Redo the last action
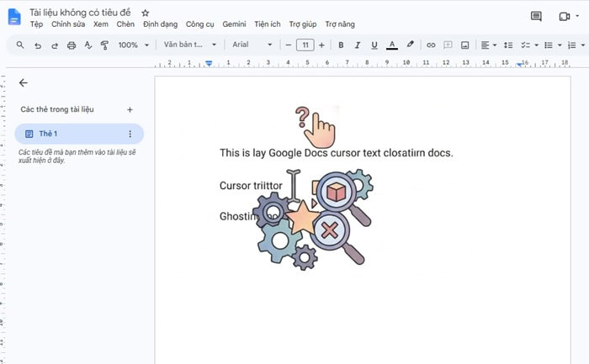The width and height of the screenshot is (589, 364). (55, 45)
